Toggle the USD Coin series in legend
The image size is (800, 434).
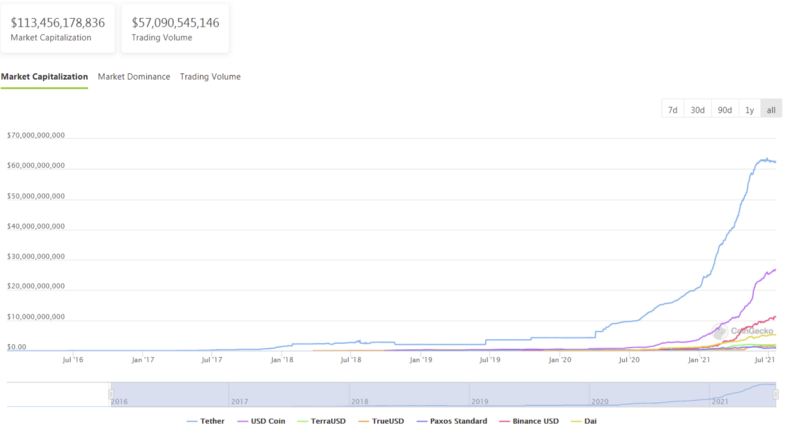(261, 421)
